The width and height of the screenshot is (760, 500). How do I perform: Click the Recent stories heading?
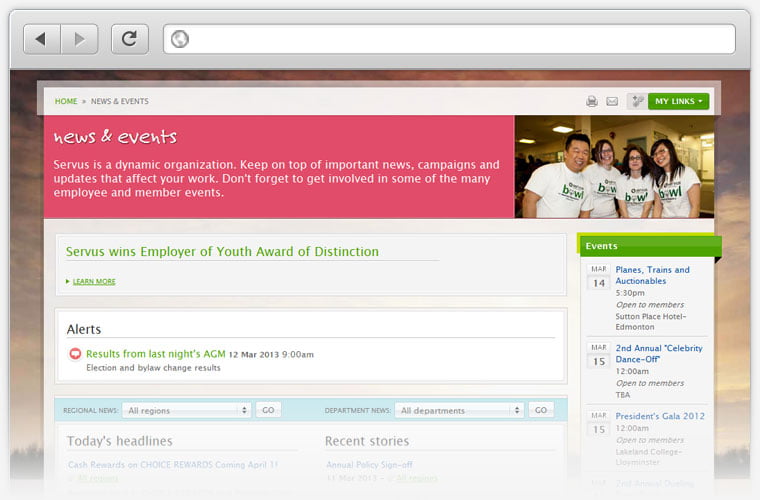tap(367, 441)
